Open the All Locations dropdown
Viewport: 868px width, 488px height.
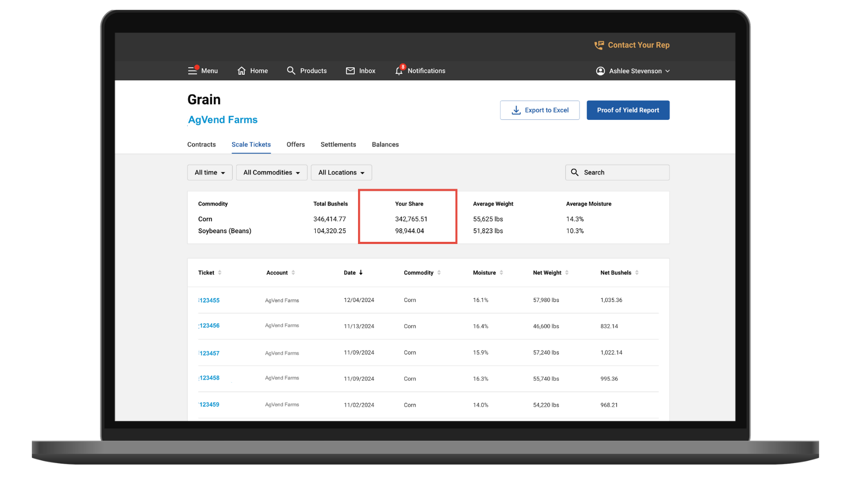[341, 172]
